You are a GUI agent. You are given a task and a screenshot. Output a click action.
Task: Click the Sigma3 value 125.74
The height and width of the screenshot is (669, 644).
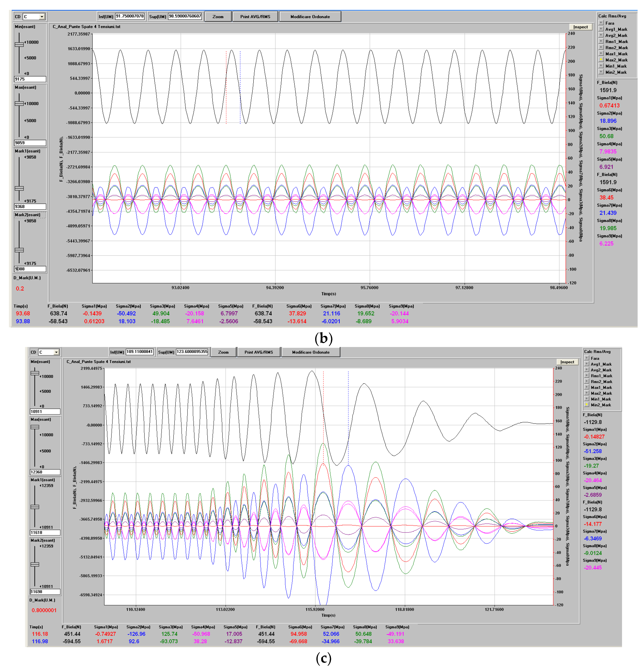pyautogui.click(x=169, y=634)
